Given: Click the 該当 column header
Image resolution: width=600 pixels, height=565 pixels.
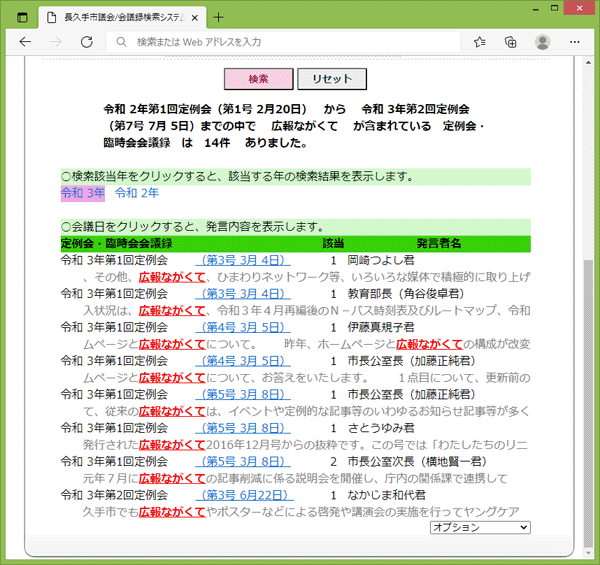Looking at the screenshot, I should [x=333, y=244].
